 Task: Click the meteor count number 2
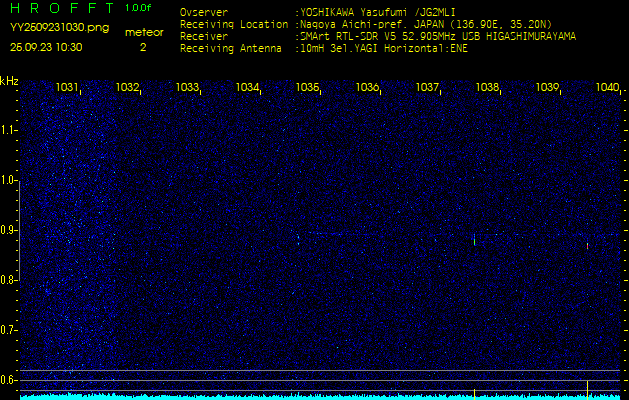[143, 47]
